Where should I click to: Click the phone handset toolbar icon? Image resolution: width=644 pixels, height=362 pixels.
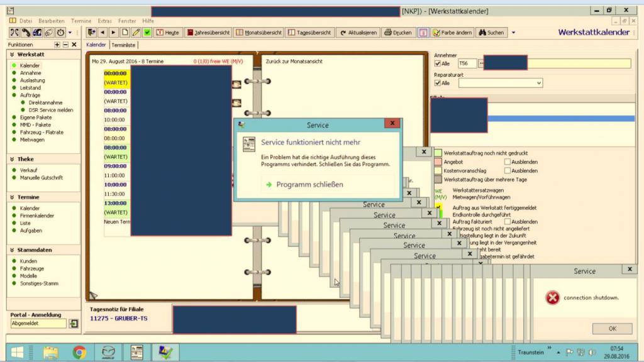click(26, 33)
